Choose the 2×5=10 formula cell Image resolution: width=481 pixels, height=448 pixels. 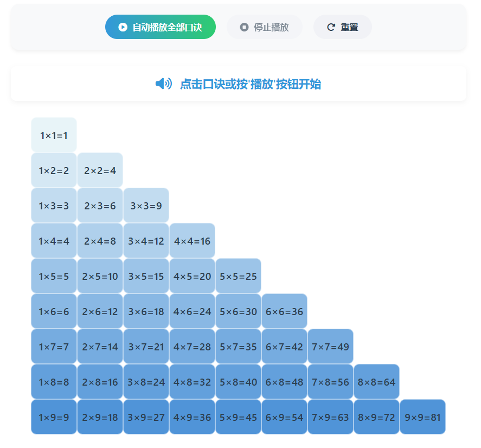coord(100,276)
